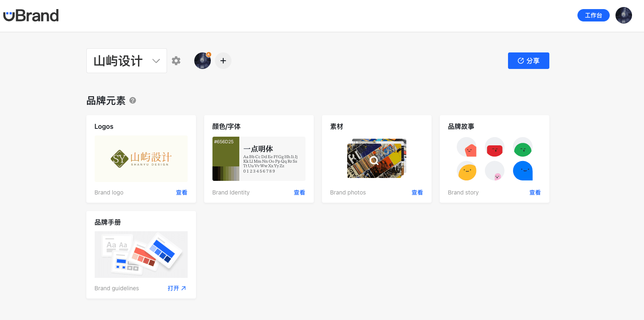Viewport: 644px width, 320px height.
Task: Click the plus icon to add a team member
Action: (223, 60)
